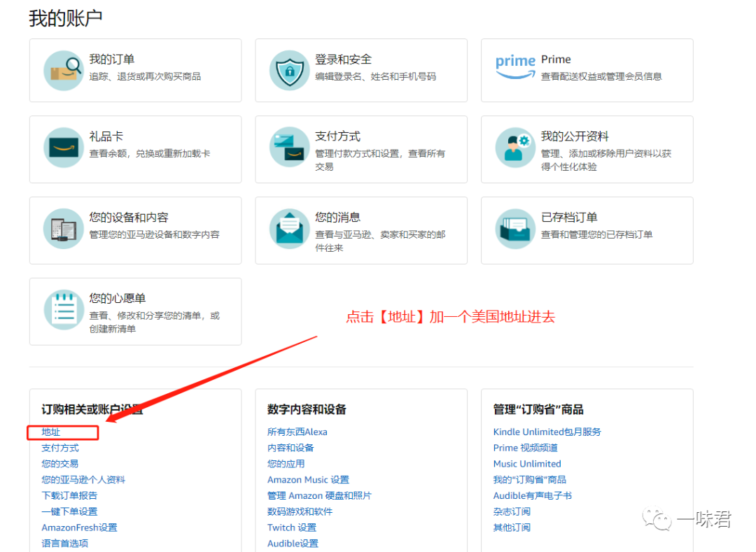The height and width of the screenshot is (552, 756).
Task: Click the profile gear icon for 我的公开资料
Action: 515,148
